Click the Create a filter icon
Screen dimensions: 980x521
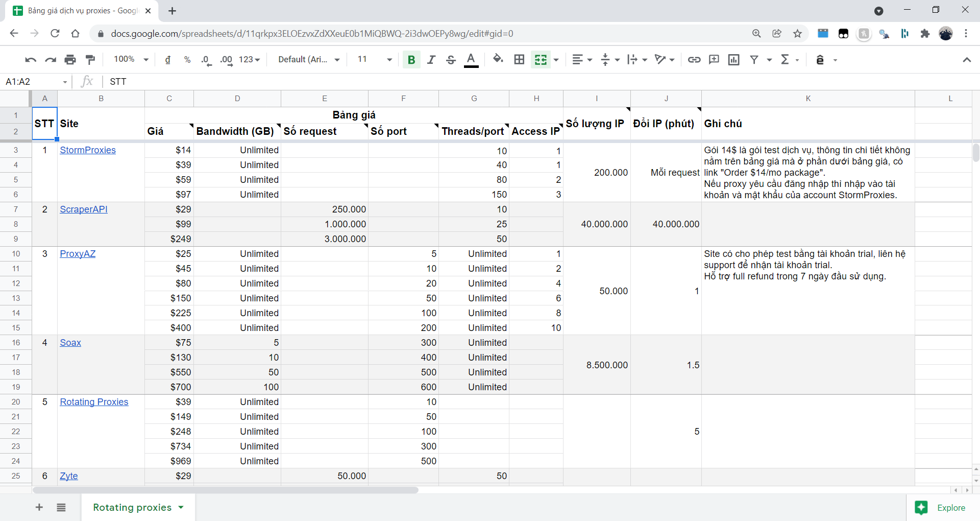(x=754, y=60)
